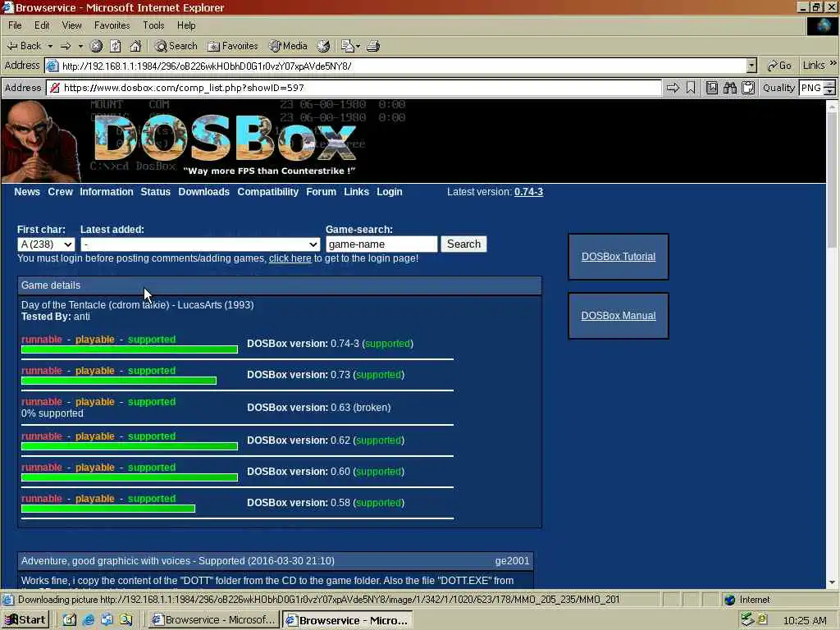The height and width of the screenshot is (630, 840).
Task: Refresh the page with the Refresh icon
Action: [x=115, y=46]
